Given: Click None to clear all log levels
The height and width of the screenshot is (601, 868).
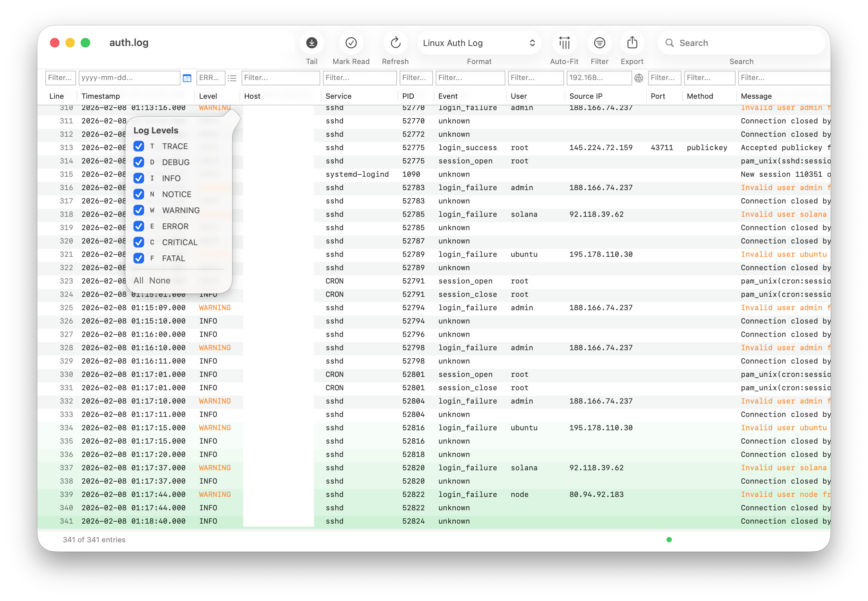Looking at the screenshot, I should [159, 280].
